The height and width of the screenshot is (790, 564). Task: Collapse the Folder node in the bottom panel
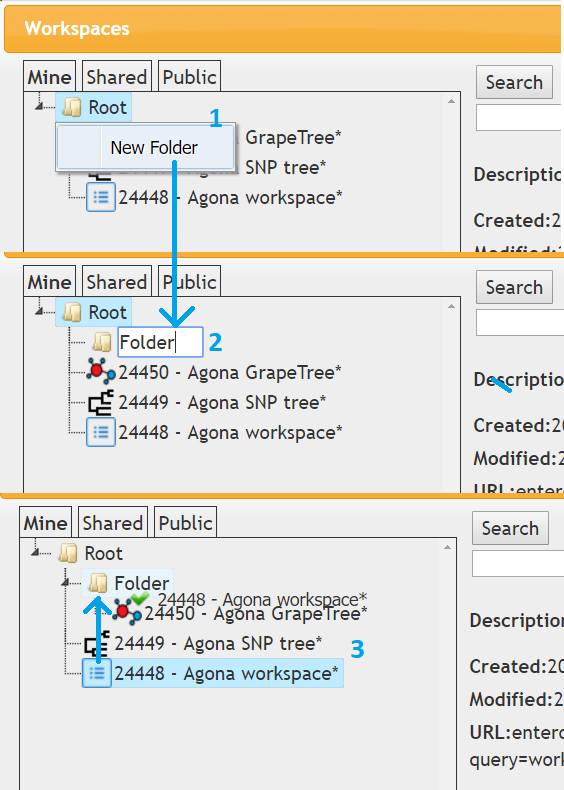point(65,582)
